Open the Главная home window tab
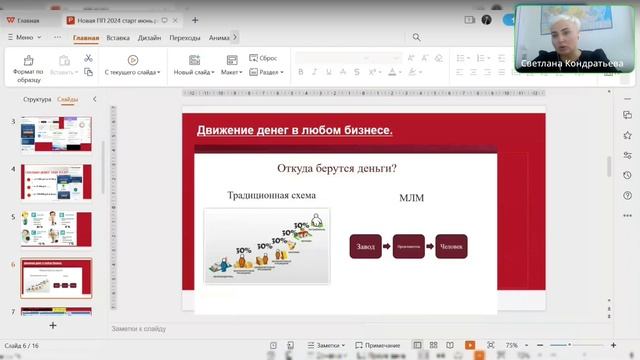 pyautogui.click(x=23, y=20)
